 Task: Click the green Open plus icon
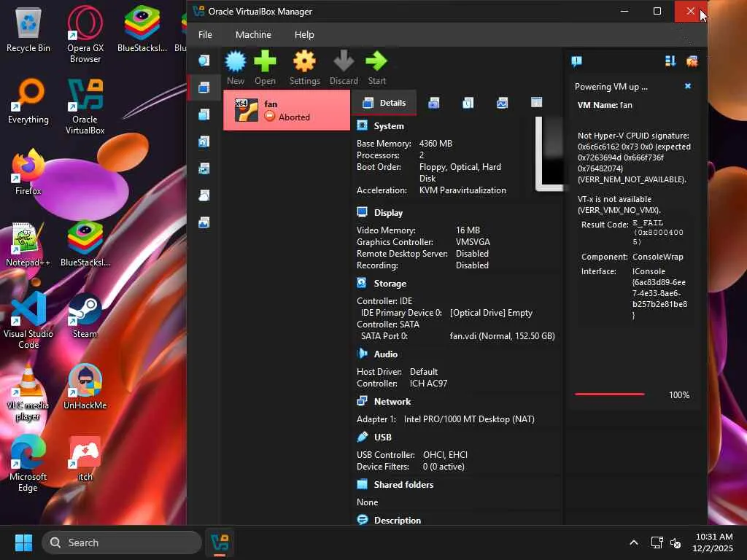pyautogui.click(x=265, y=68)
